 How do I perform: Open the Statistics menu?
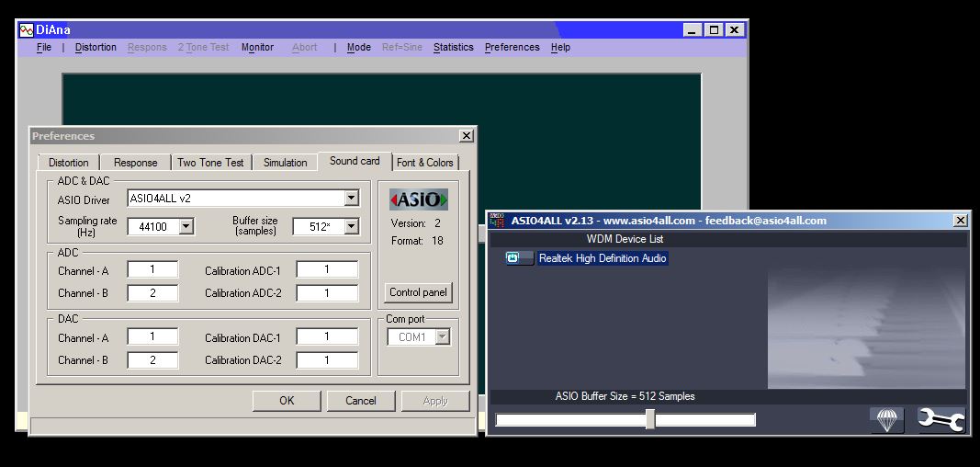coord(453,48)
